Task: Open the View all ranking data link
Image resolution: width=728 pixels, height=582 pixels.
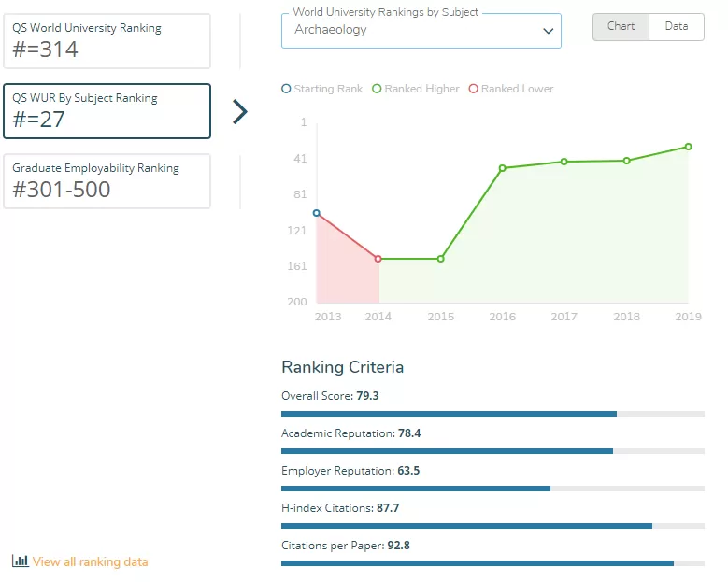Action: 90,561
